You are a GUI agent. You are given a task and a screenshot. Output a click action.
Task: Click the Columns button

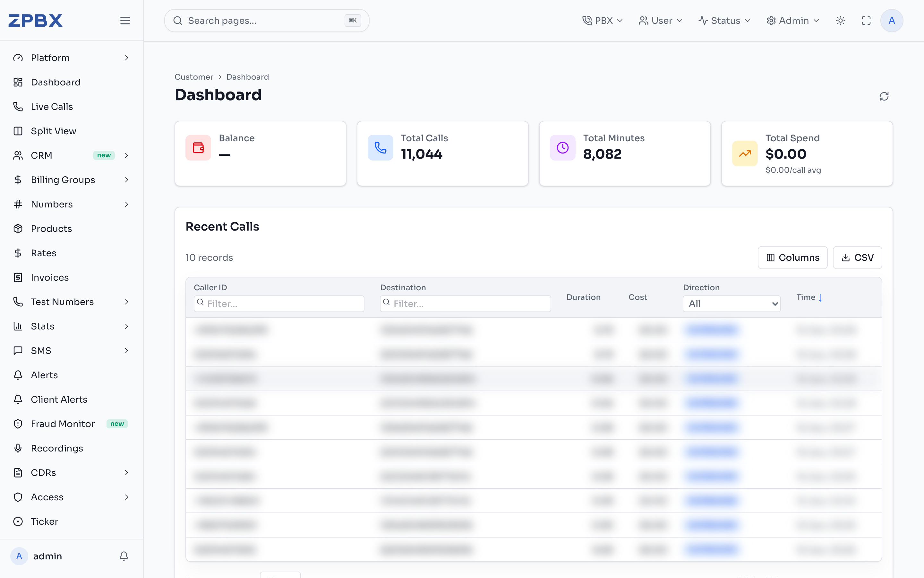[x=793, y=258]
